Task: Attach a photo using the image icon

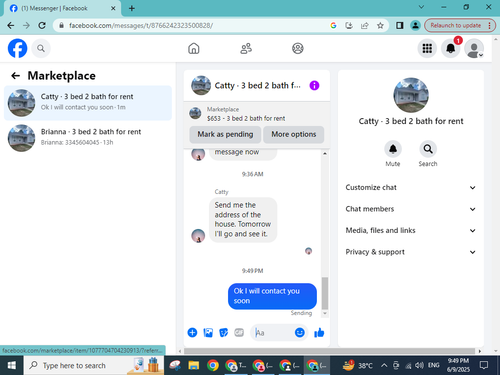Action: (x=208, y=333)
